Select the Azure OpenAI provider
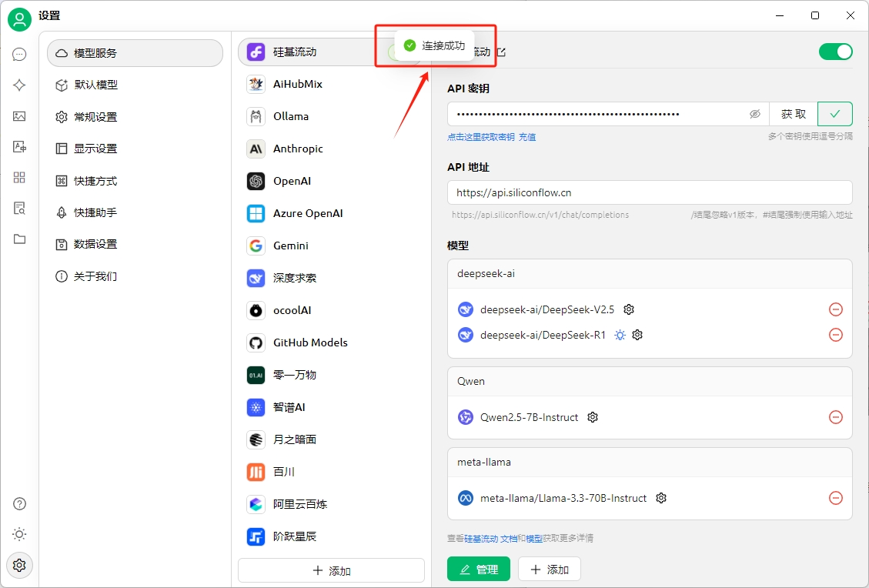Screen dimensions: 869x588 332,213
